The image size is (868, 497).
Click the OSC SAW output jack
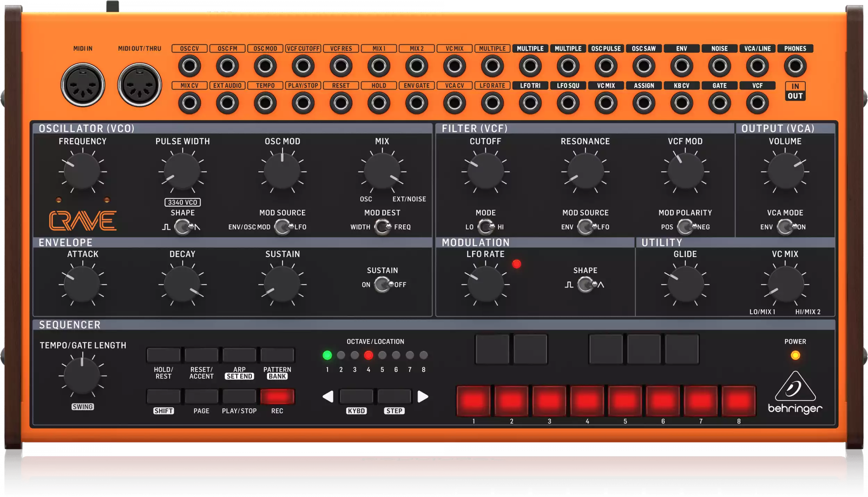[644, 66]
